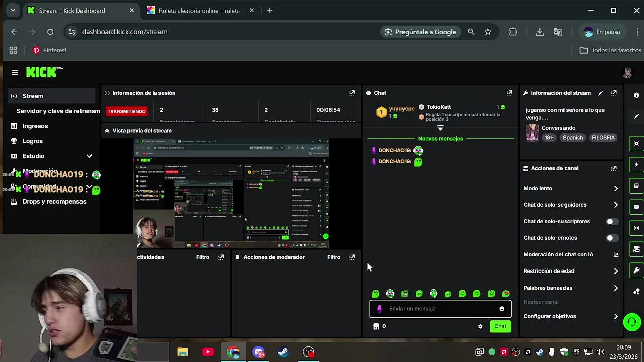Click the purple microphone icon in message box
The height and width of the screenshot is (362, 644).
[x=379, y=309]
